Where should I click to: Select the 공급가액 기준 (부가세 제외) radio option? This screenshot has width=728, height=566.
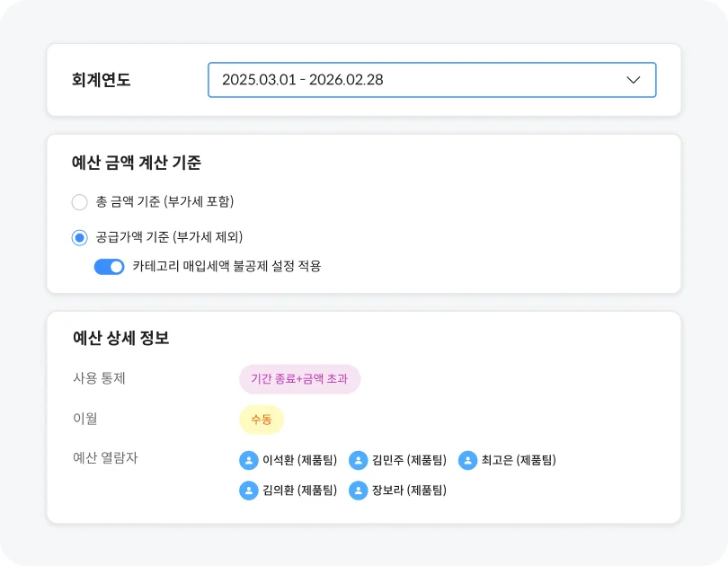[x=79, y=236]
